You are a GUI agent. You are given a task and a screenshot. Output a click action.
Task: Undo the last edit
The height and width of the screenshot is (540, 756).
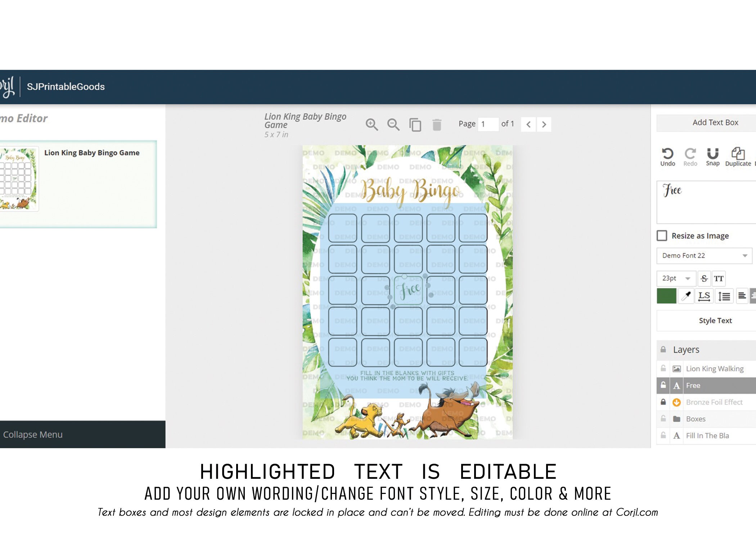pyautogui.click(x=667, y=157)
